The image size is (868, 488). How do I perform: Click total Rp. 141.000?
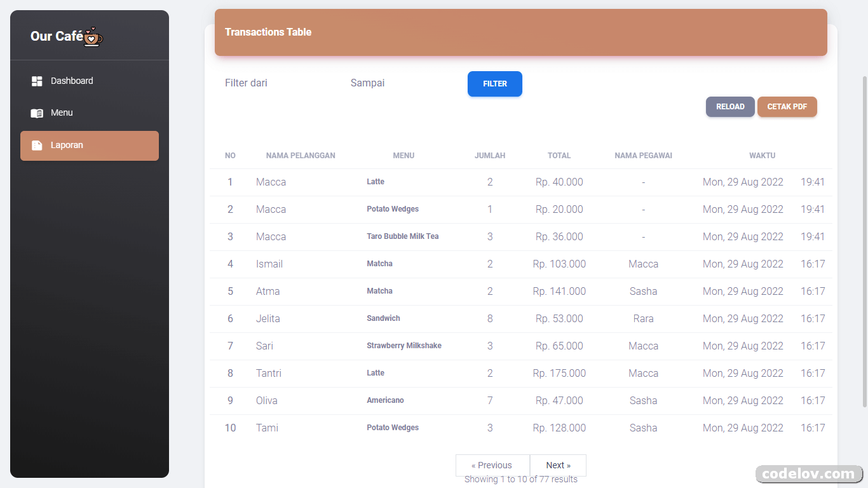click(x=559, y=291)
